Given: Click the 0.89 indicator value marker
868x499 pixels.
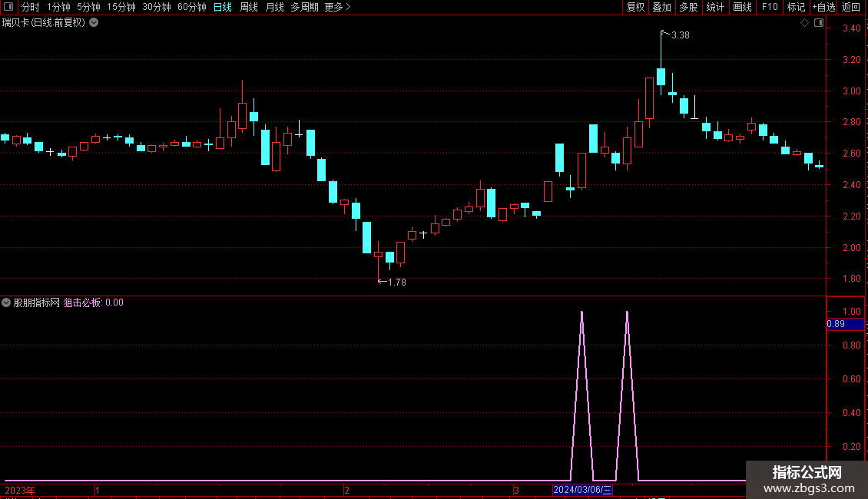Looking at the screenshot, I should click(845, 324).
